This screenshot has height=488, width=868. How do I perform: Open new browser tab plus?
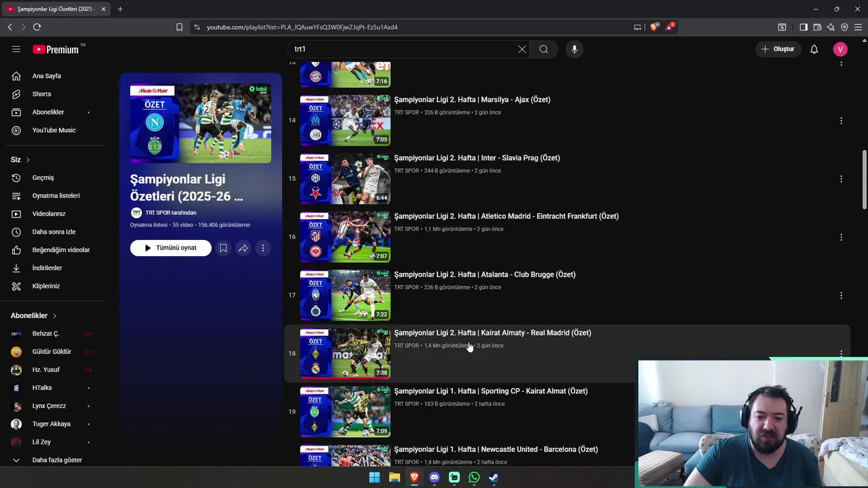[x=120, y=9]
